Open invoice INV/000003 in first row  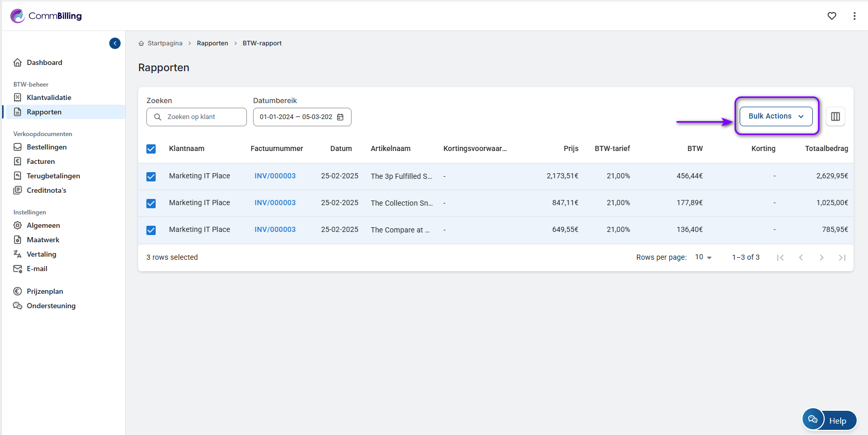pyautogui.click(x=275, y=176)
